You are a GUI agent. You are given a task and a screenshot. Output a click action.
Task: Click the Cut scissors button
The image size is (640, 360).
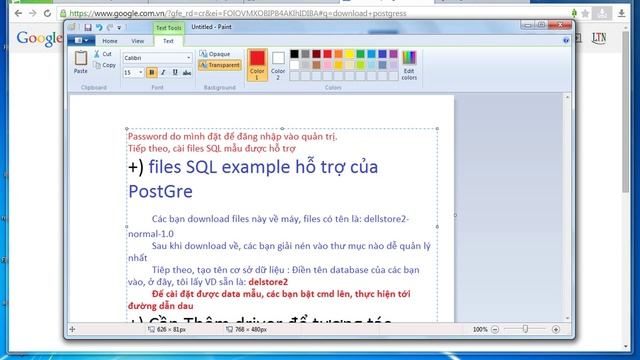tap(102, 54)
